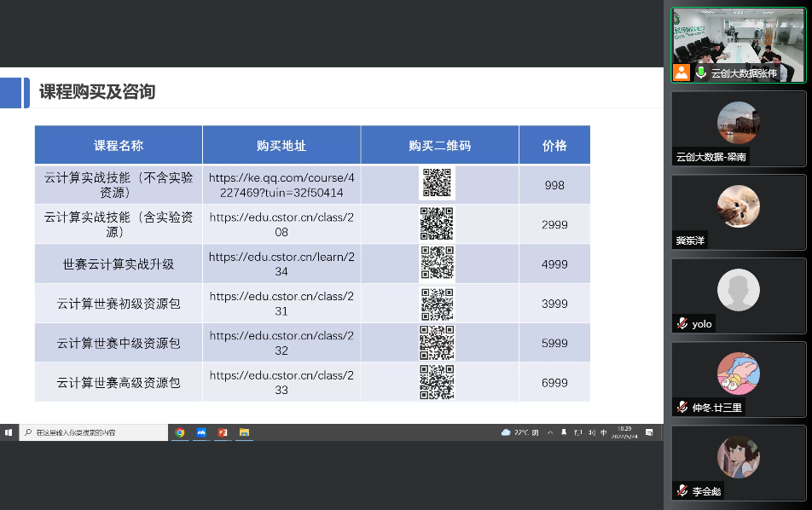Click the muted mic icon next to 仲冬.廿三里

[682, 408]
